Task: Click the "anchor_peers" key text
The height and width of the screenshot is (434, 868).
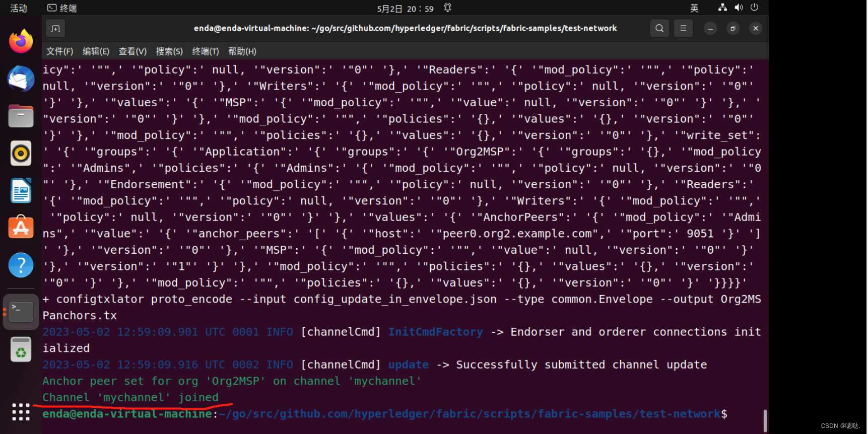Action: coord(239,234)
